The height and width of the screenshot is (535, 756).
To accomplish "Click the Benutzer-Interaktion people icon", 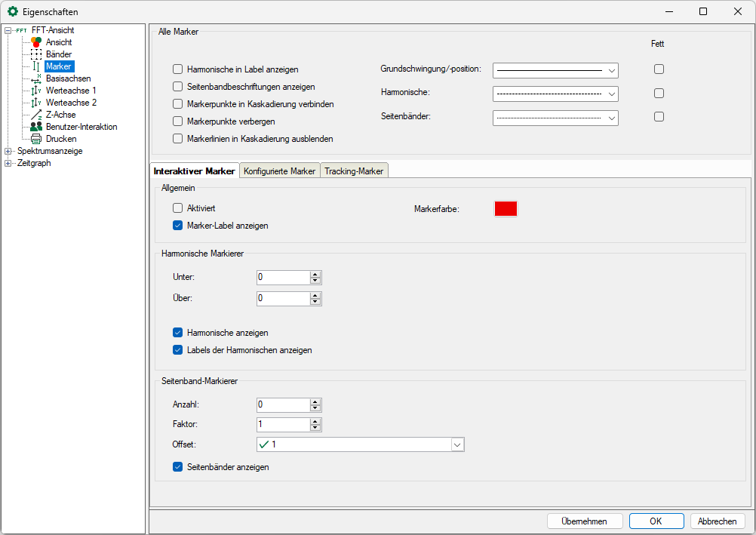I will [36, 127].
